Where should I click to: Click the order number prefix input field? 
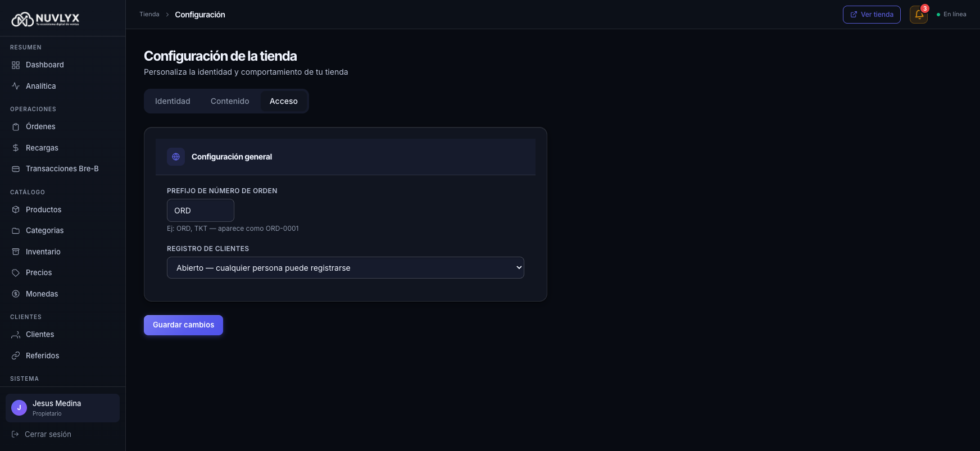tap(200, 211)
